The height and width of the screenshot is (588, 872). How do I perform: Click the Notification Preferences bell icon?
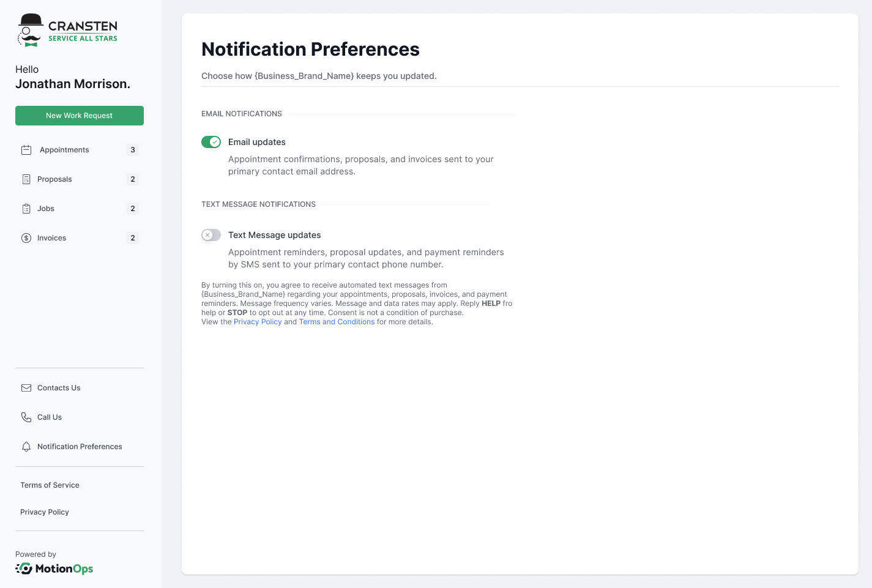click(x=26, y=447)
